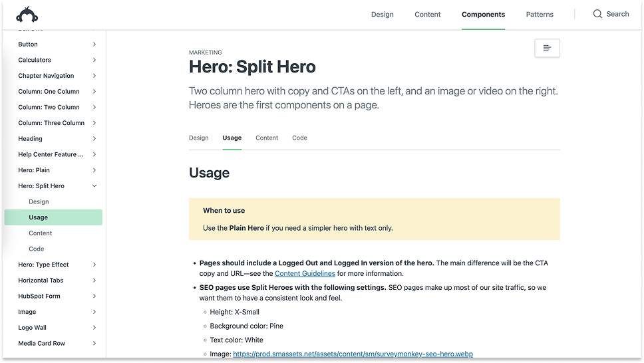Screen dimensions: 644x363
Task: Open Content under Hero: Split Hero
Action: (40, 233)
